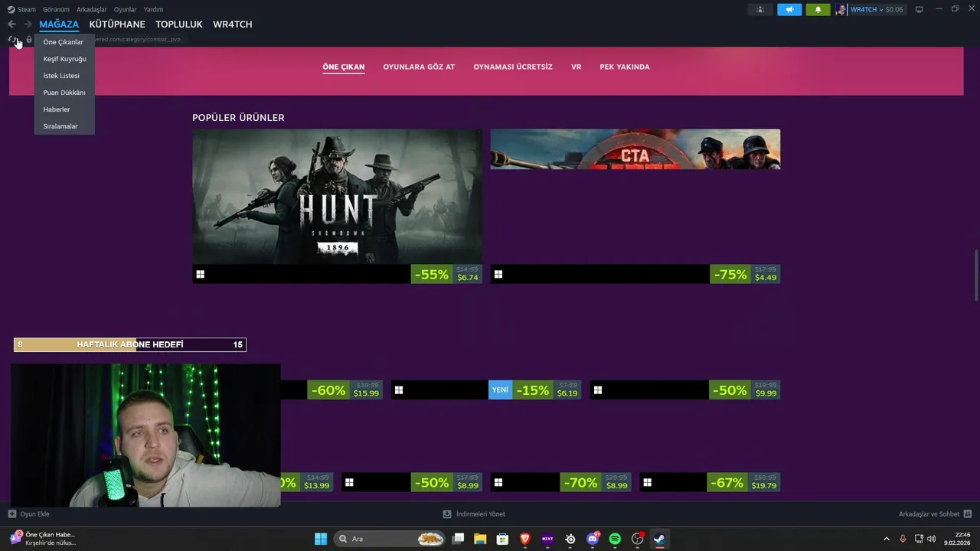Switch to Big Picture mode monitor icon
The width and height of the screenshot is (980, 551).
(920, 9)
